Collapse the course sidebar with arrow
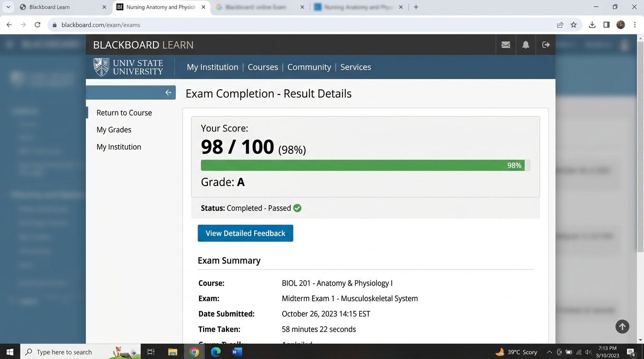 (x=168, y=93)
